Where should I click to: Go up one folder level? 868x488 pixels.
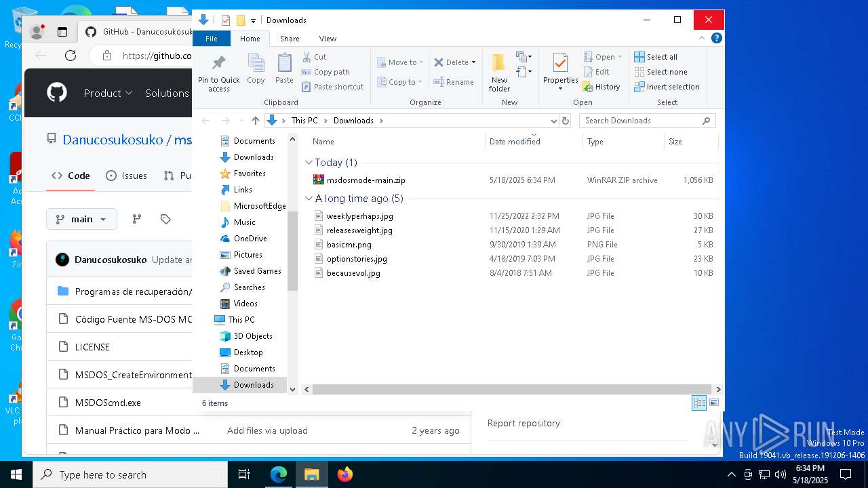(255, 121)
